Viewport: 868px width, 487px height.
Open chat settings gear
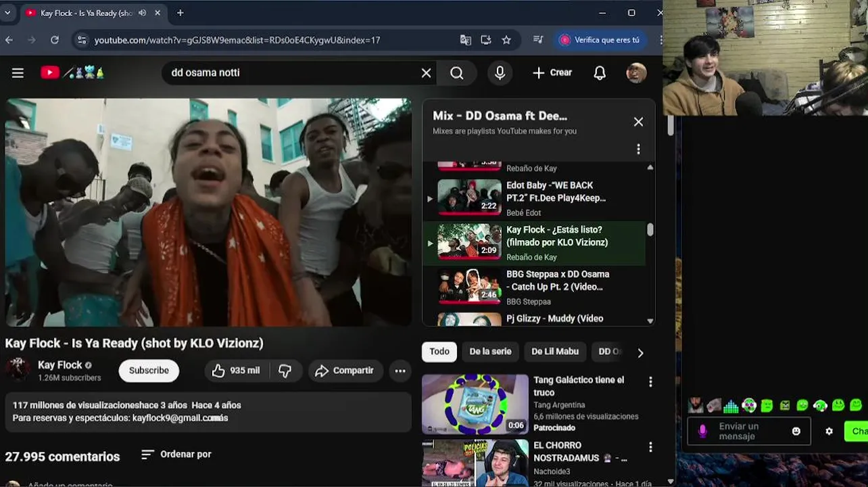coord(829,432)
